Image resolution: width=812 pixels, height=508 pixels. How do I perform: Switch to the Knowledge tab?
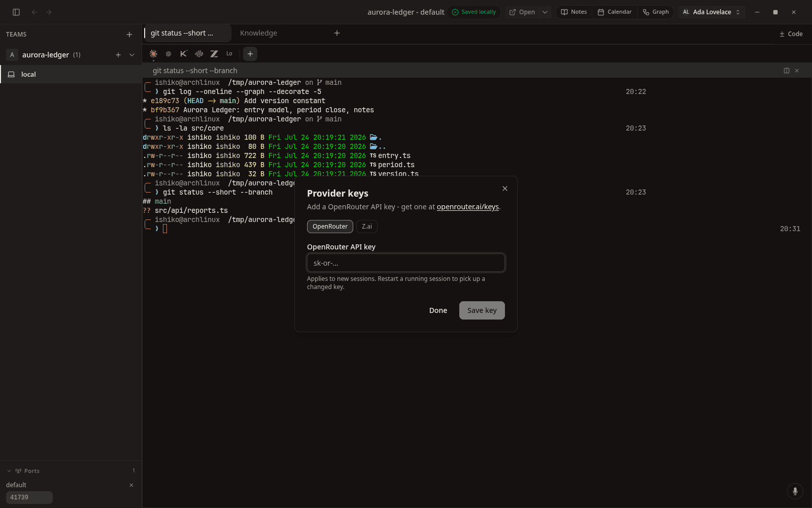point(258,33)
